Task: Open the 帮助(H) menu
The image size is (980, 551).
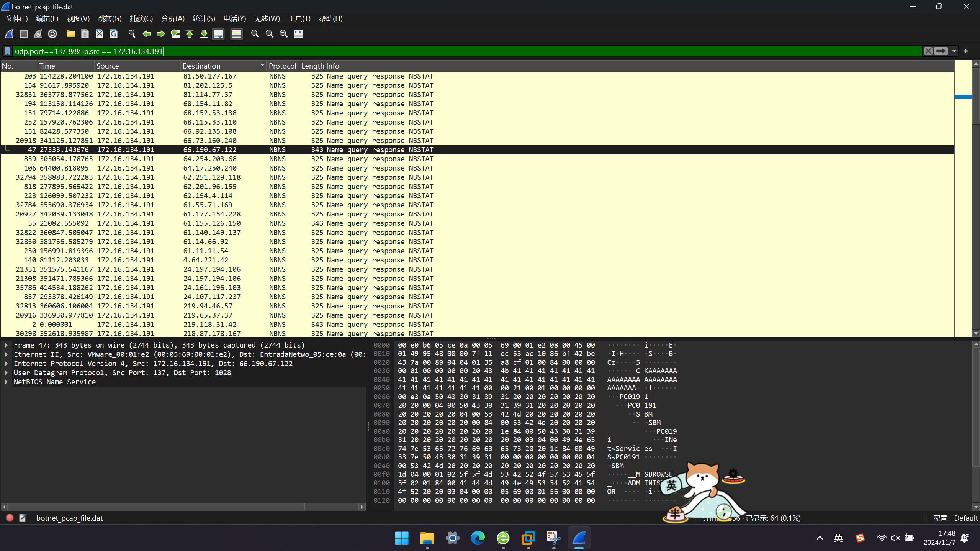Action: 330,18
